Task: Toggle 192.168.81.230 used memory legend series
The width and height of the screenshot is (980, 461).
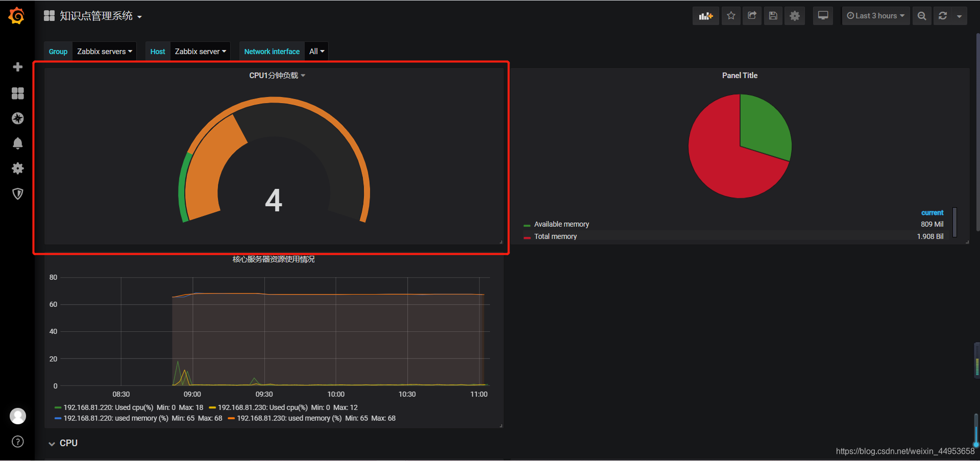Action: tap(289, 418)
